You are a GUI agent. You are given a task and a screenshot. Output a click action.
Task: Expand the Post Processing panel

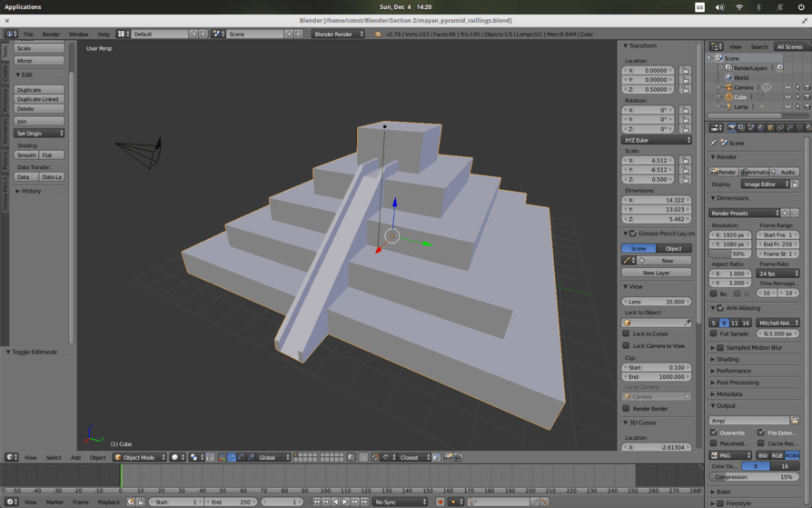point(737,383)
